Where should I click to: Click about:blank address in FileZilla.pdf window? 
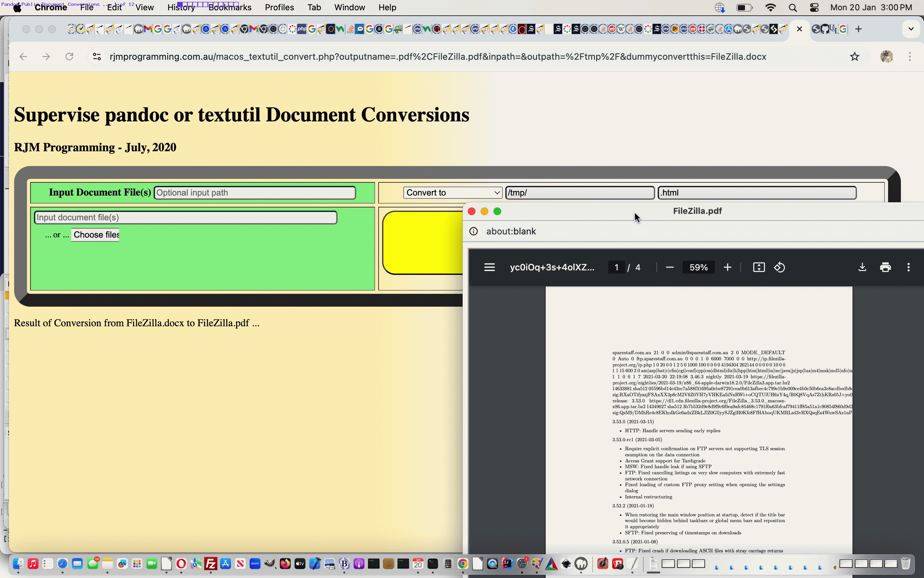coord(511,231)
